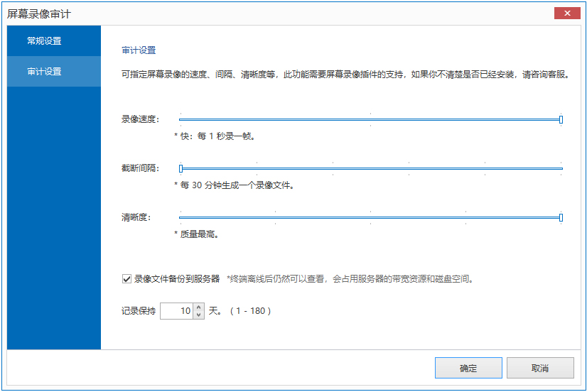Screen dimensions: 587x392
Task: Set 截断间隔 slider to its second tick
Action: (x=257, y=168)
